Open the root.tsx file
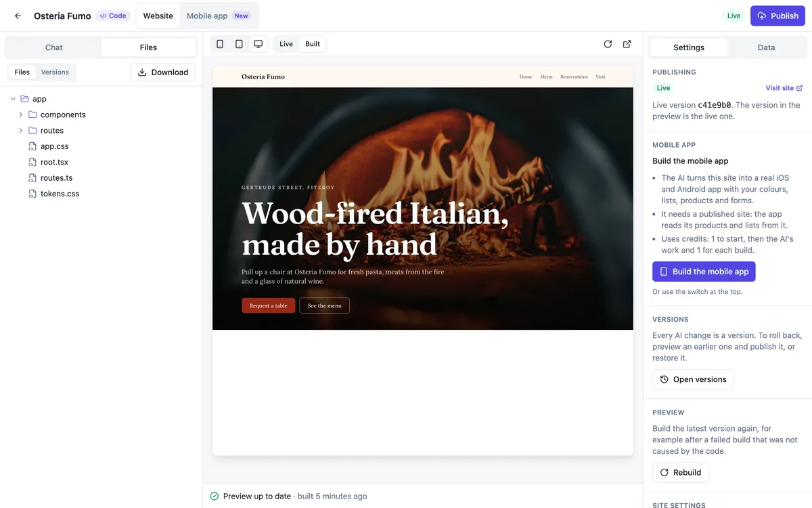This screenshot has width=812, height=508. (54, 162)
